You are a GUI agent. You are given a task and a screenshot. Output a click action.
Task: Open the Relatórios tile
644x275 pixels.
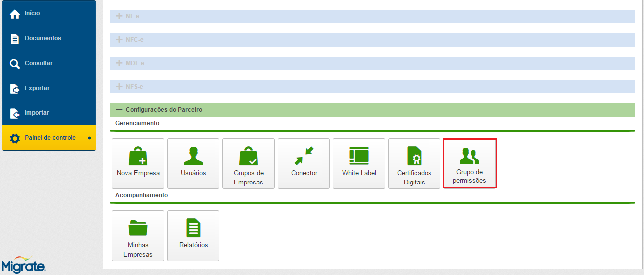(193, 236)
